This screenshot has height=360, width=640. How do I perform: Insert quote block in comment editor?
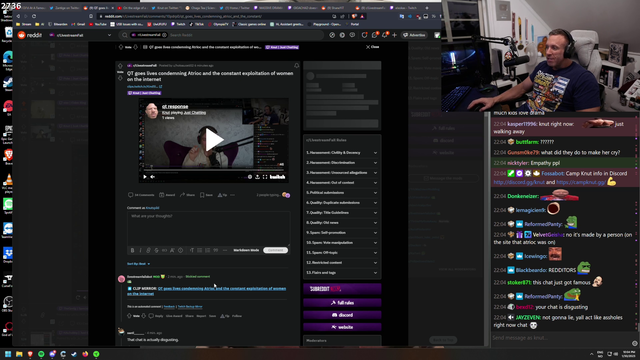tap(216, 250)
